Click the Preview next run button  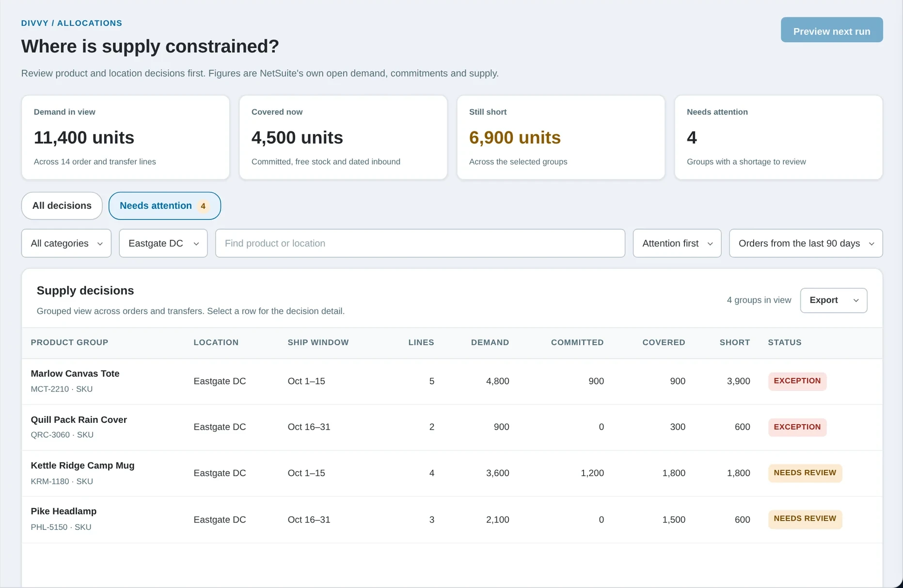pyautogui.click(x=831, y=30)
